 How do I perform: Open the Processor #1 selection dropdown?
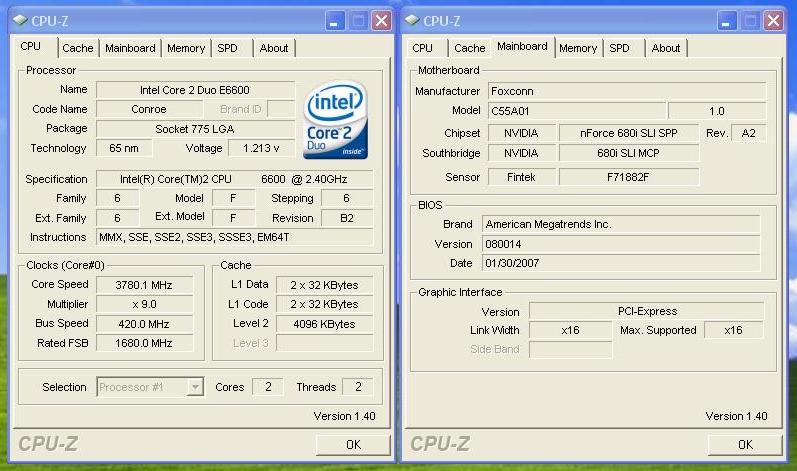[195, 387]
